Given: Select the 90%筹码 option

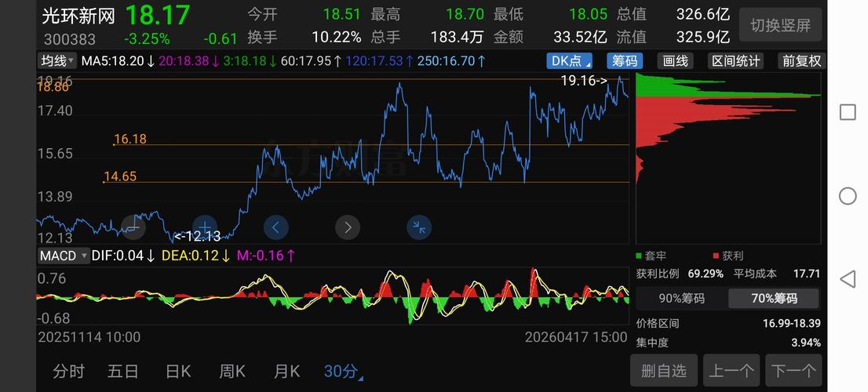Looking at the screenshot, I should click(x=681, y=299).
